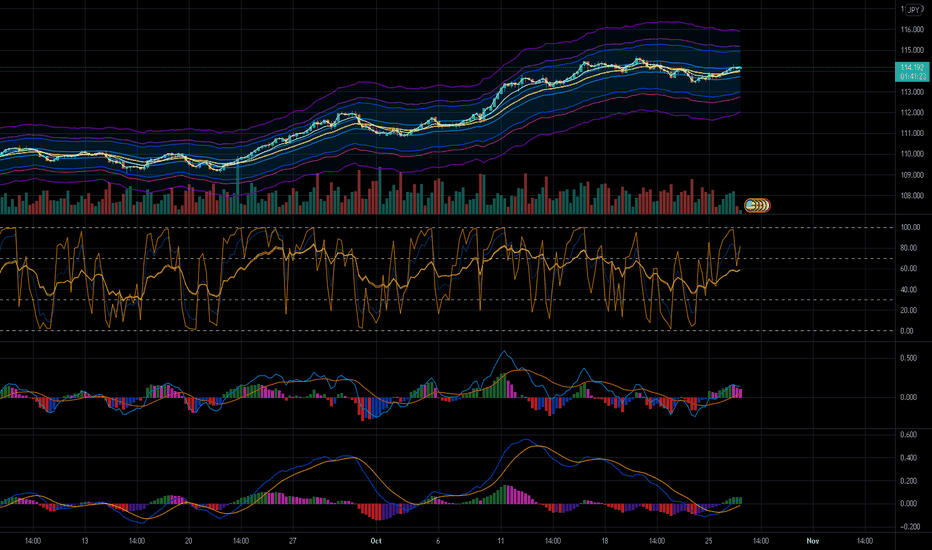The height and width of the screenshot is (550, 932).
Task: Click the Oct label on the time axis
Action: coord(376,541)
